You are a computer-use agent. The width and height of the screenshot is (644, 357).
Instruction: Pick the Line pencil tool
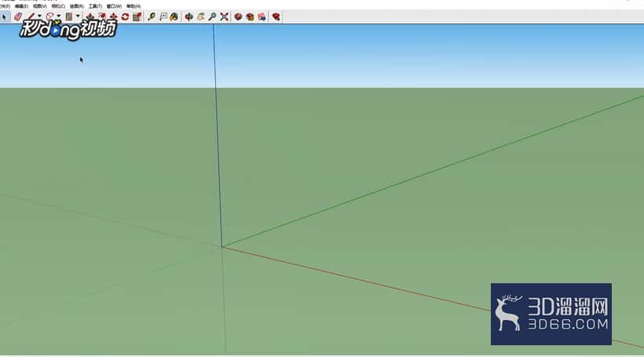pos(31,16)
